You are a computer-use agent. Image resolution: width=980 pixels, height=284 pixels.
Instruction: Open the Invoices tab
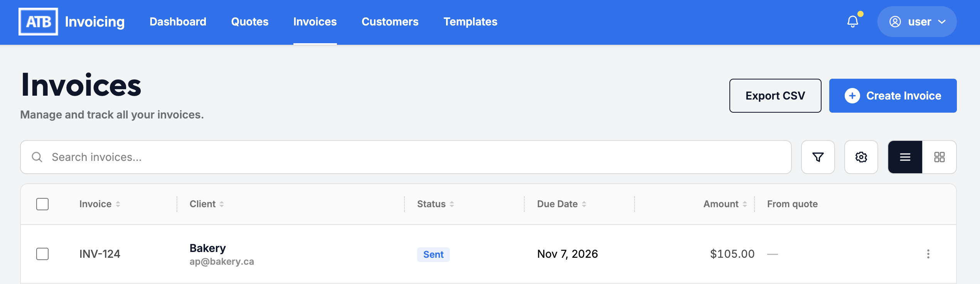point(315,22)
